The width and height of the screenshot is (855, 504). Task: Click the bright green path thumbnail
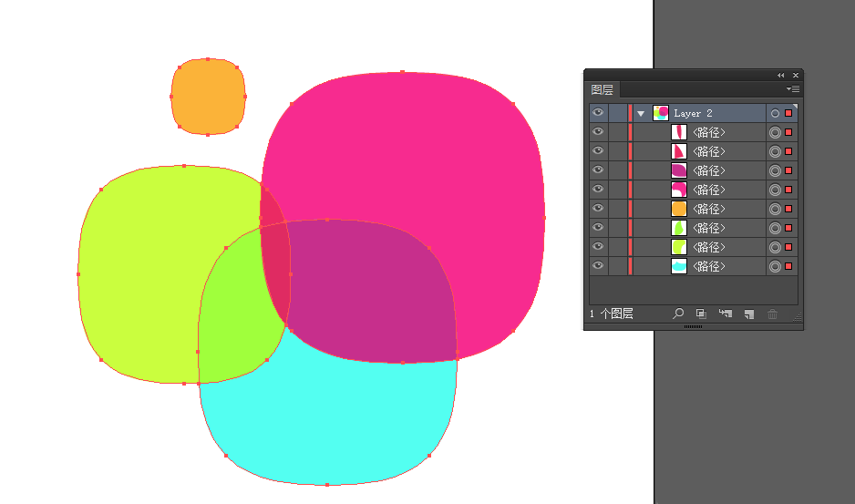pyautogui.click(x=679, y=228)
